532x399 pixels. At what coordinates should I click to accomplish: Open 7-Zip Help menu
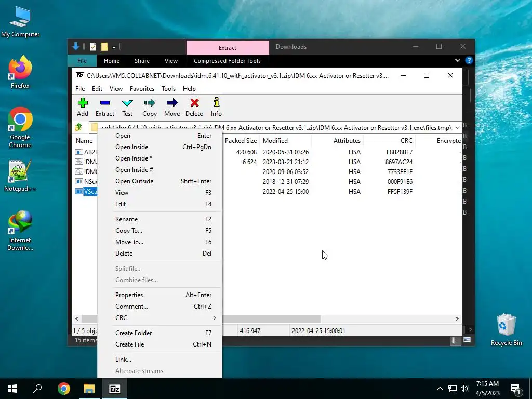click(x=189, y=88)
